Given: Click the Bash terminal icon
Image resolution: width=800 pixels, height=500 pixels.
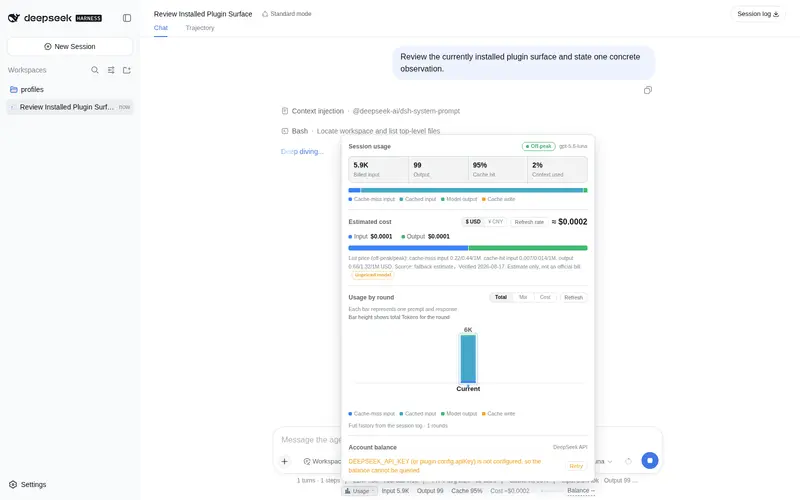Looking at the screenshot, I should tap(285, 131).
